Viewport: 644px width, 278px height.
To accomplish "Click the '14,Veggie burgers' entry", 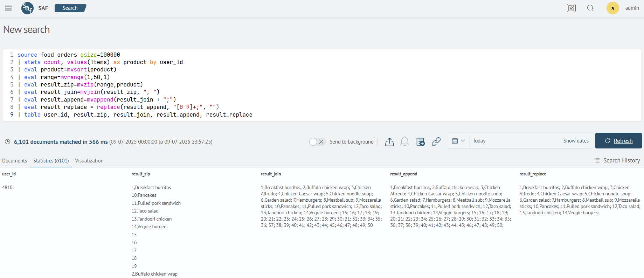I will [150, 227].
